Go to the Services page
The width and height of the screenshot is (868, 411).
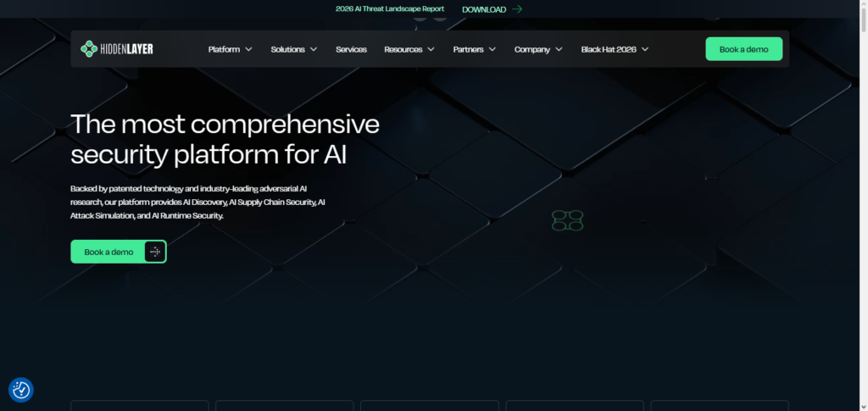pos(351,49)
